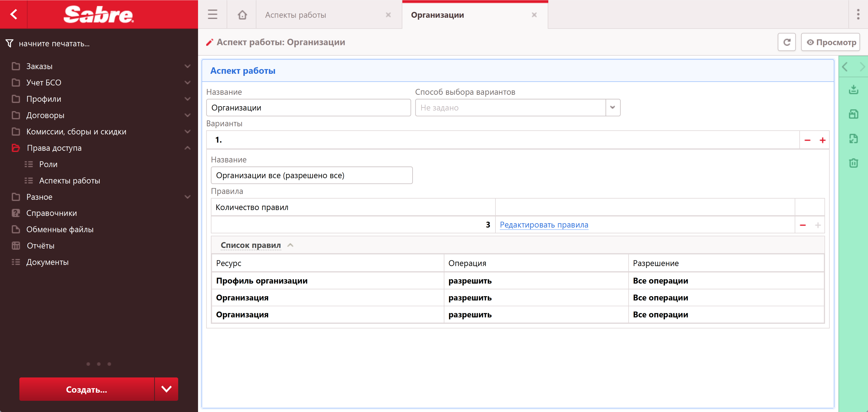Open the Создать button dropdown arrow
Image resolution: width=868 pixels, height=412 pixels.
[x=166, y=389]
